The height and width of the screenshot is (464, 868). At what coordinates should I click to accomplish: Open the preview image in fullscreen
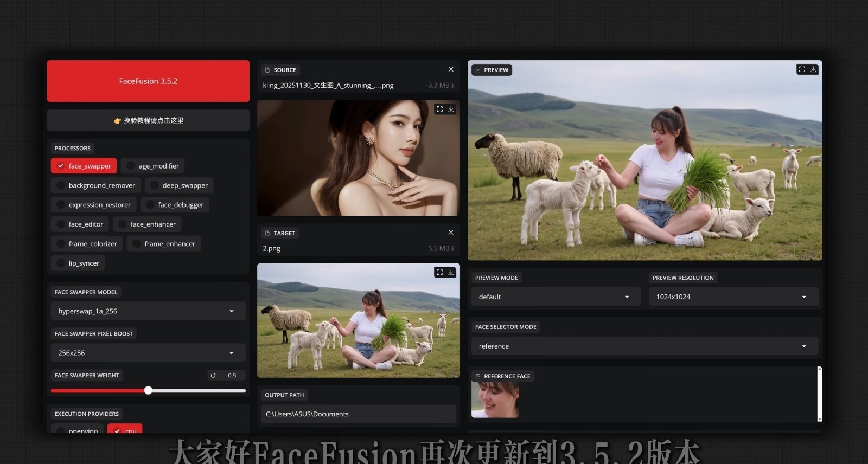point(802,69)
